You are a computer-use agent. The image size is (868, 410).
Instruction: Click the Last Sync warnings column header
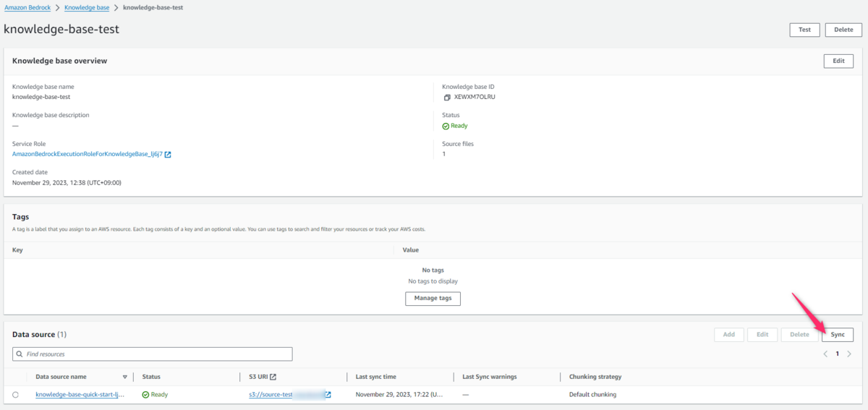click(x=490, y=377)
